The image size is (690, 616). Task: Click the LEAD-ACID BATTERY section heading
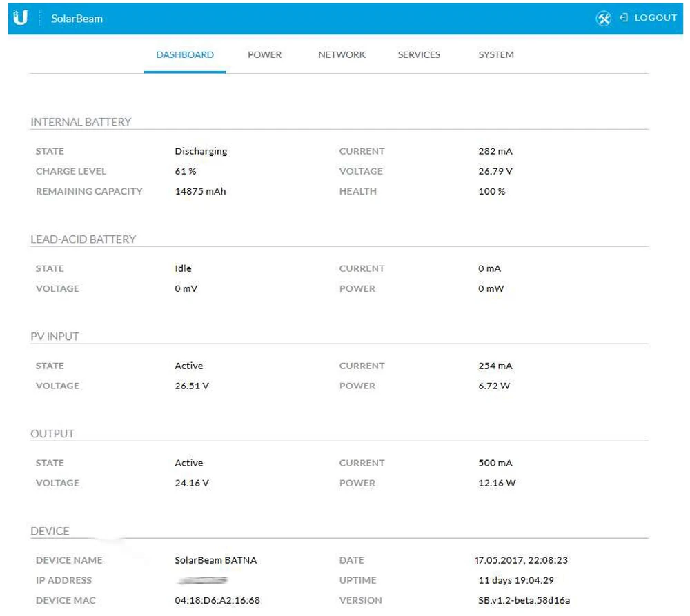[83, 239]
